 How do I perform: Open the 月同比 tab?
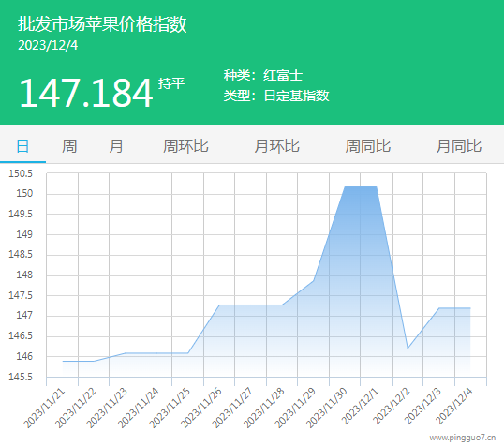(459, 146)
